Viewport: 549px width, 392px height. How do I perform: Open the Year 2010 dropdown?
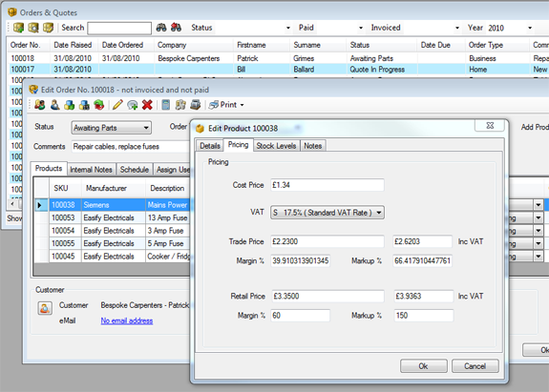530,28
